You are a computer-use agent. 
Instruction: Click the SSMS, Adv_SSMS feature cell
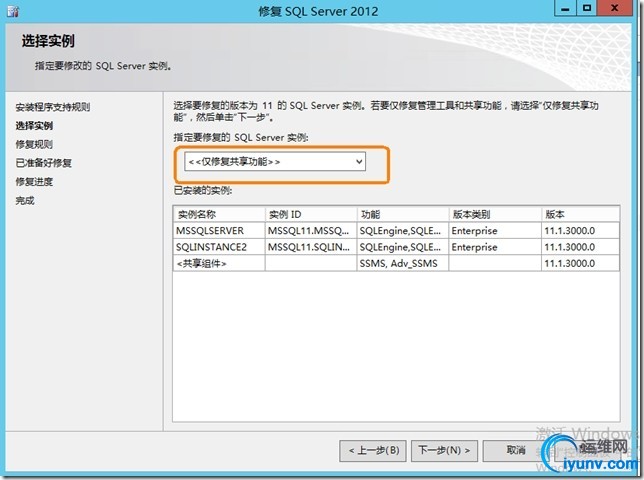coord(402,264)
